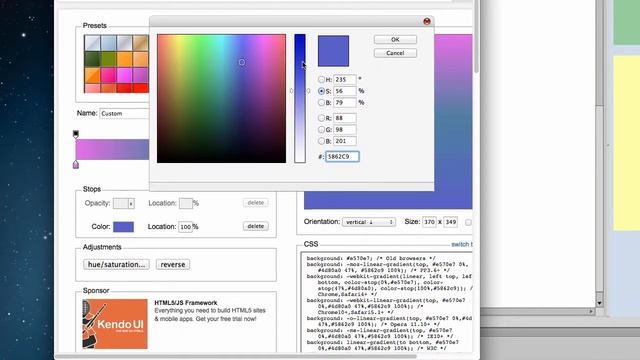Delete the selected color stop

pyautogui.click(x=256, y=226)
